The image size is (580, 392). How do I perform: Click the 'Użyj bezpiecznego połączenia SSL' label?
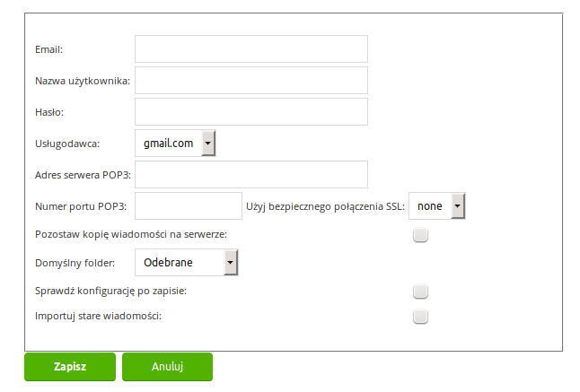(x=326, y=206)
